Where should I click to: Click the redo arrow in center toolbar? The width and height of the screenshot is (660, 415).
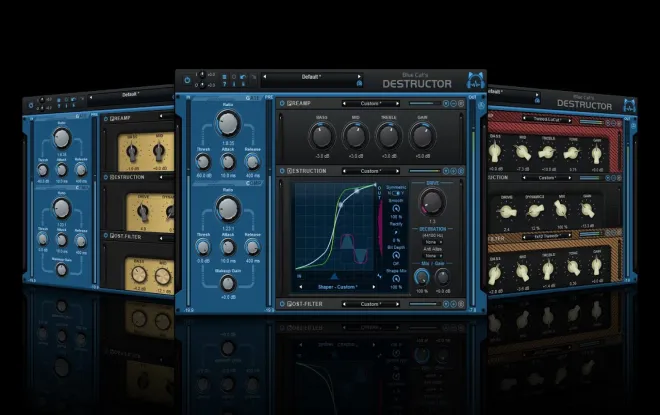point(253,77)
